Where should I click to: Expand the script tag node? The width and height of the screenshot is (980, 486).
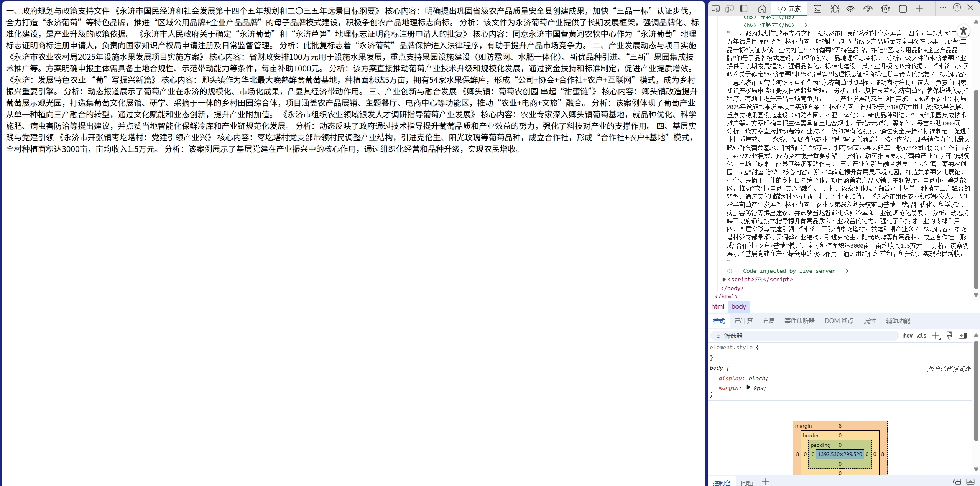pos(724,279)
